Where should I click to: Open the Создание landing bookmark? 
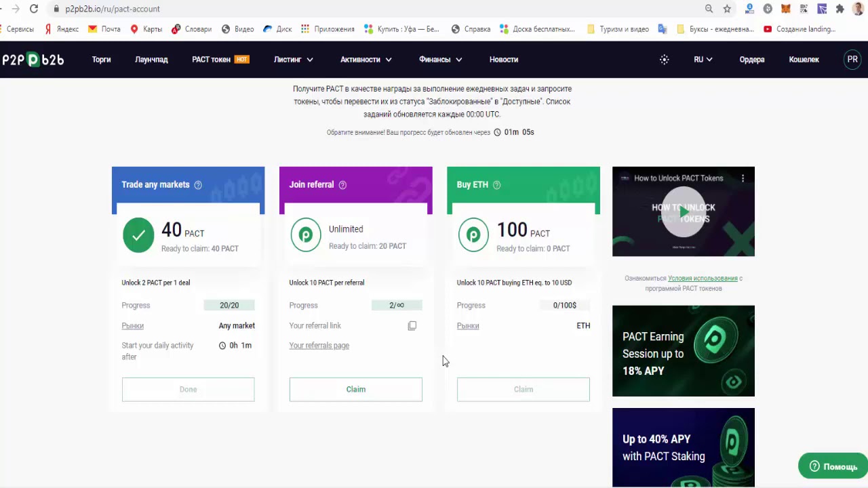[800, 29]
